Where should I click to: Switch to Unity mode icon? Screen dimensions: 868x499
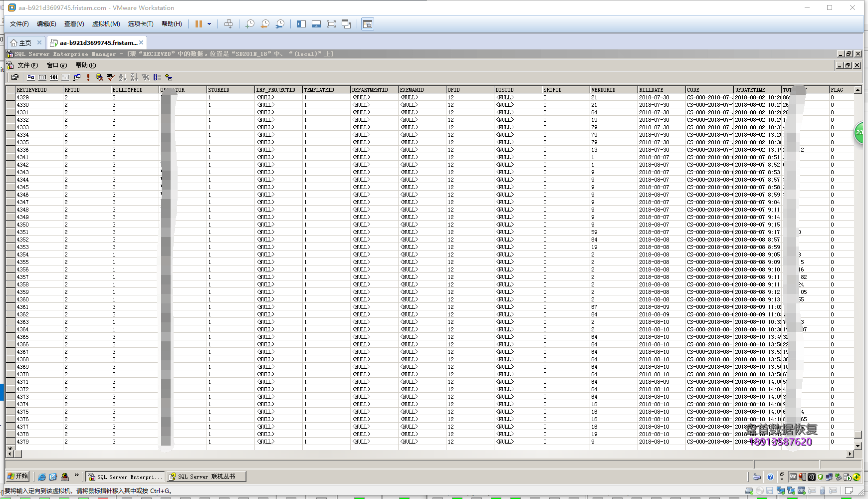[346, 24]
